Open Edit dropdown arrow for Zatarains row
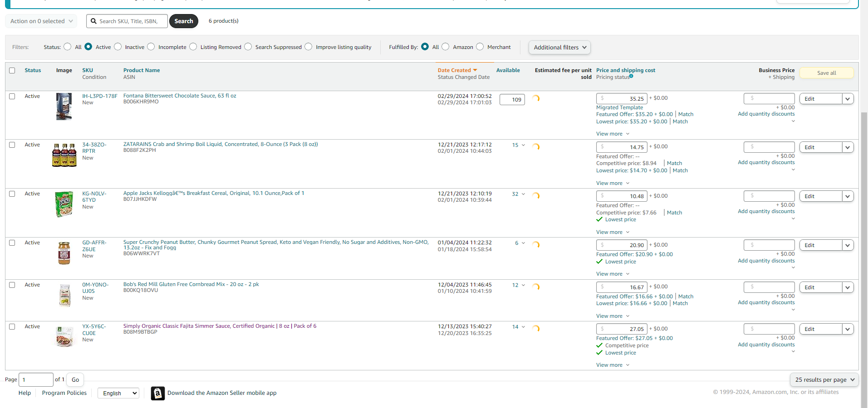The width and height of the screenshot is (868, 408). 848,147
